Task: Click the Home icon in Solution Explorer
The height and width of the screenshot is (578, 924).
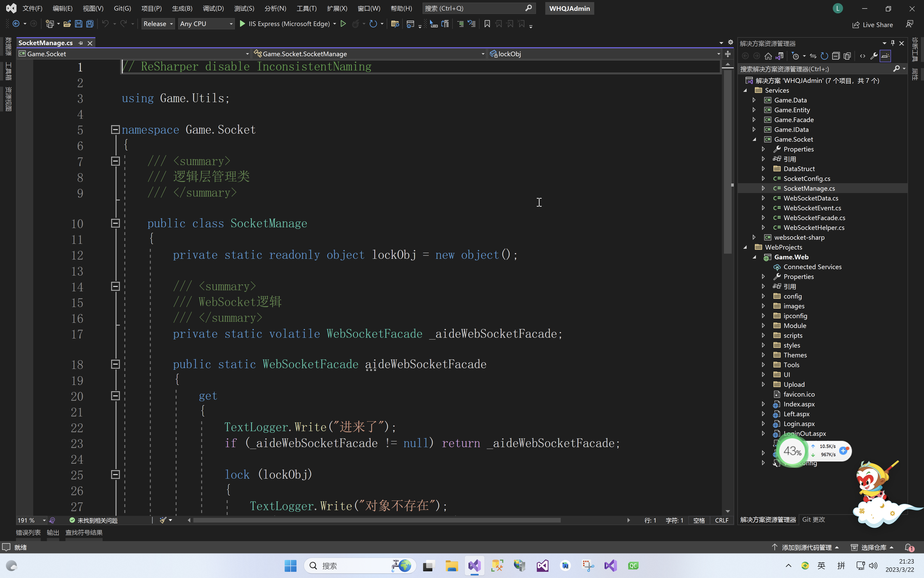Action: click(768, 56)
